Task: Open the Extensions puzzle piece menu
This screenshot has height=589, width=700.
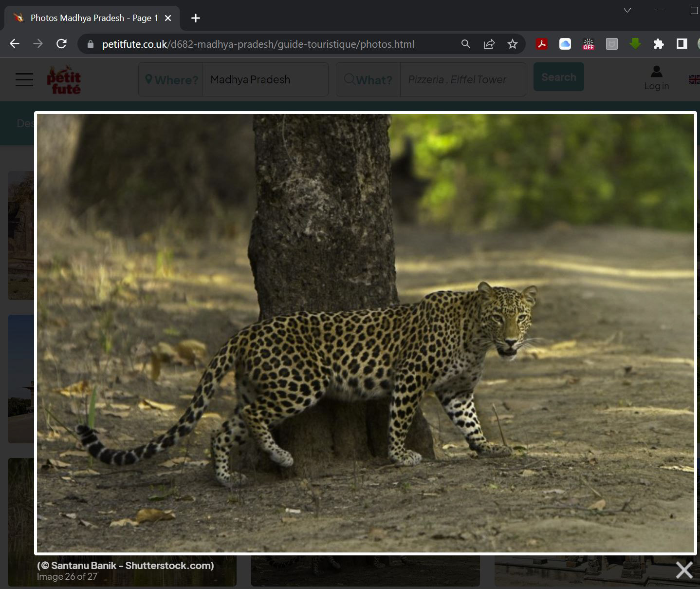Action: tap(659, 44)
